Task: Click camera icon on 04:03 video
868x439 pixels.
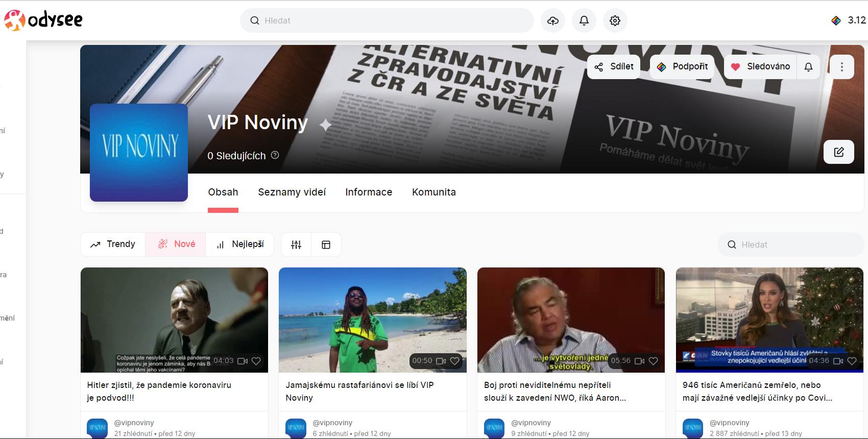Action: [243, 361]
